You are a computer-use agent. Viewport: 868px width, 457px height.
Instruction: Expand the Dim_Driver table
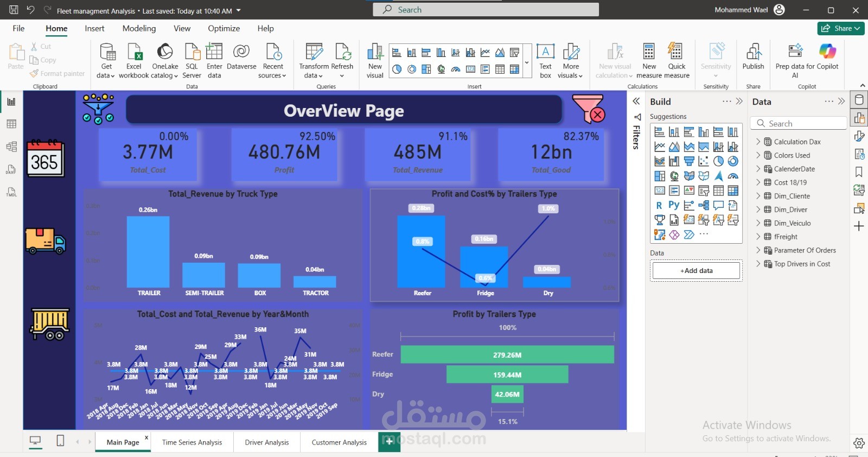click(758, 210)
